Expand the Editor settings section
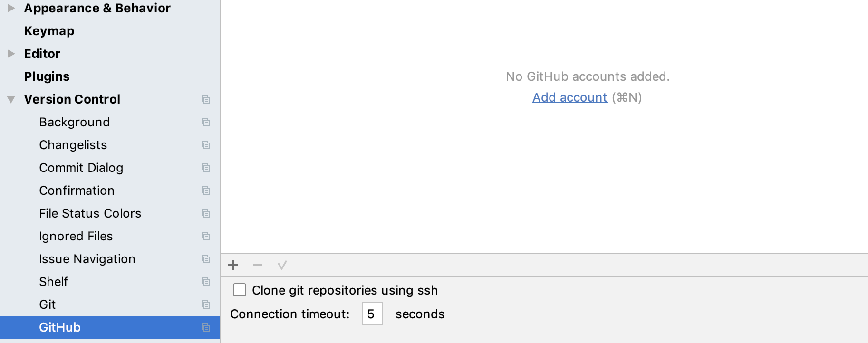Screen dimensions: 868x343 pyautogui.click(x=11, y=54)
